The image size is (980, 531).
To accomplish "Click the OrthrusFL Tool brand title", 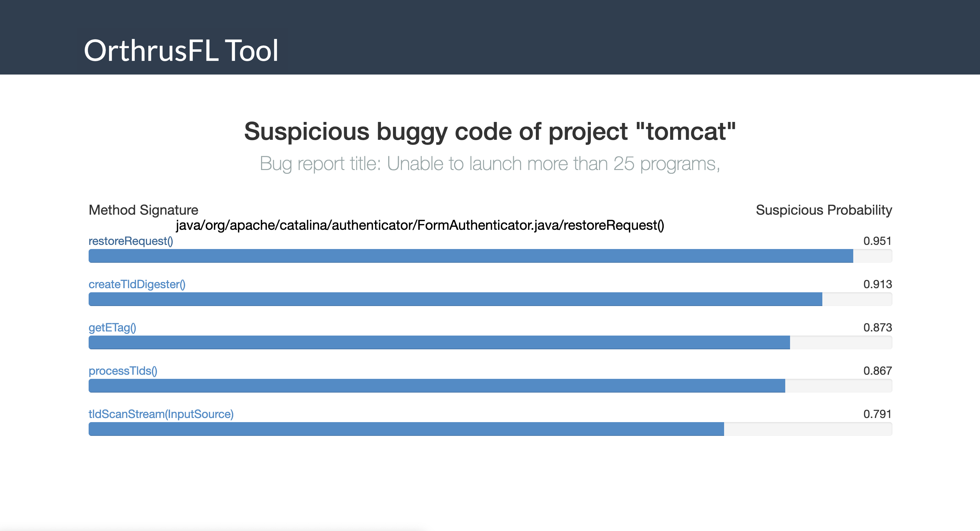I will 181,50.
